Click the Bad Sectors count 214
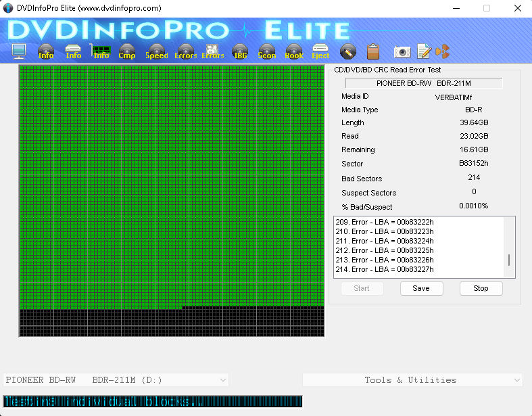The image size is (532, 416). click(x=474, y=177)
